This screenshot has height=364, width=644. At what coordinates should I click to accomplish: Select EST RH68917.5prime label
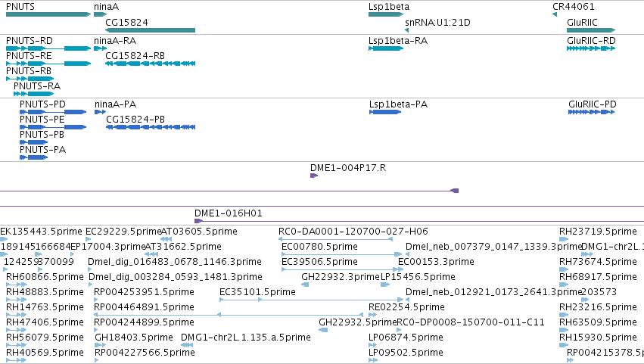(598, 277)
